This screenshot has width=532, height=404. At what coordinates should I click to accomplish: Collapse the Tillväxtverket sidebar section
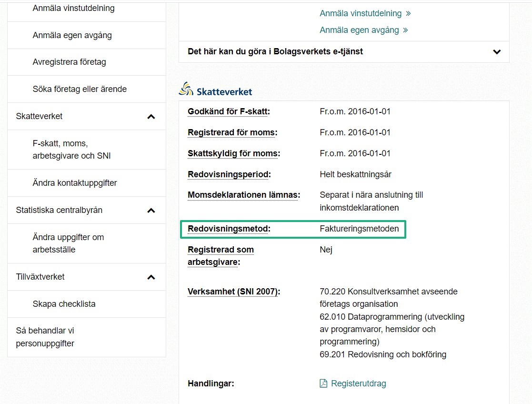point(151,276)
